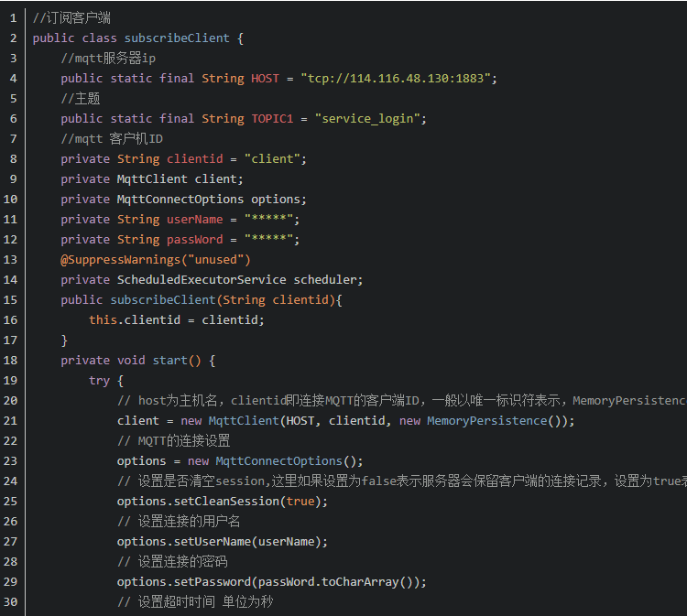Click the //mqtt 客户机ID comment

112,139
